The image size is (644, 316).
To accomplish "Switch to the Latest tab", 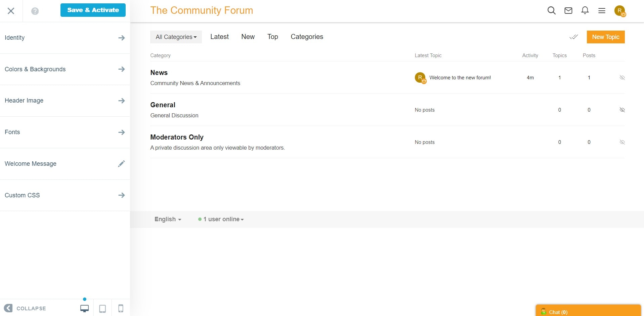I will (x=219, y=37).
